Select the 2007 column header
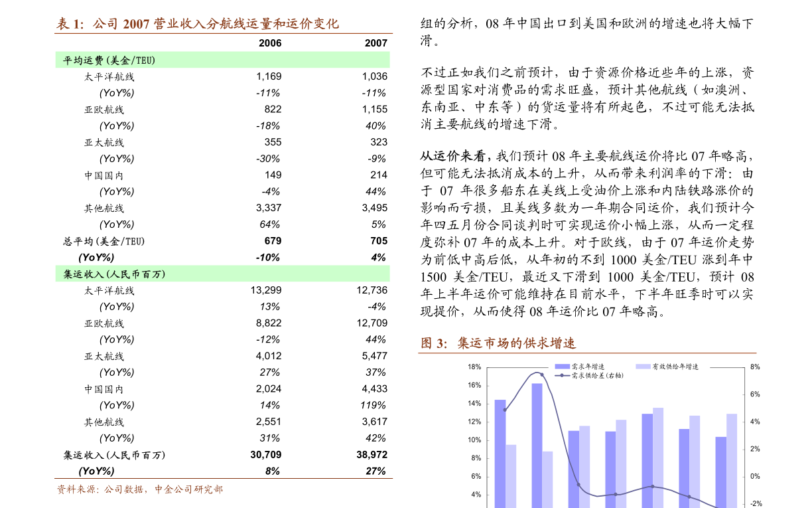This screenshot has height=508, width=812. [375, 43]
